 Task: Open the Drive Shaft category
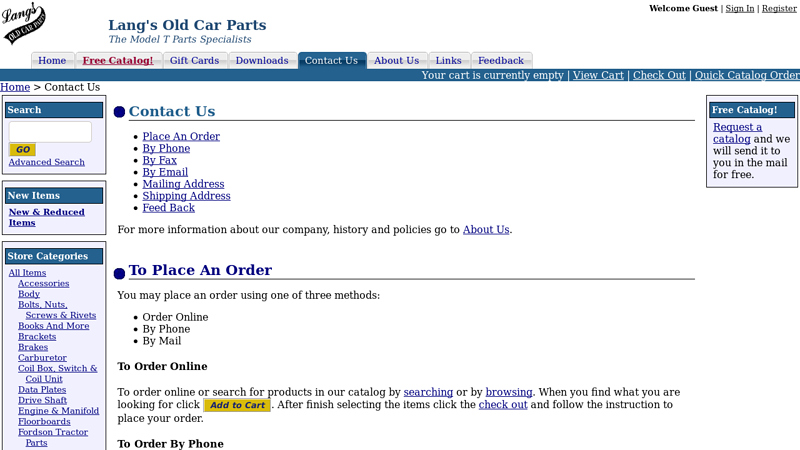pos(42,401)
